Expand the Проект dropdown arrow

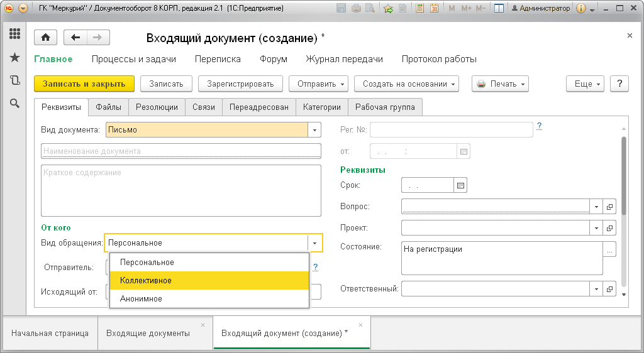(x=596, y=228)
